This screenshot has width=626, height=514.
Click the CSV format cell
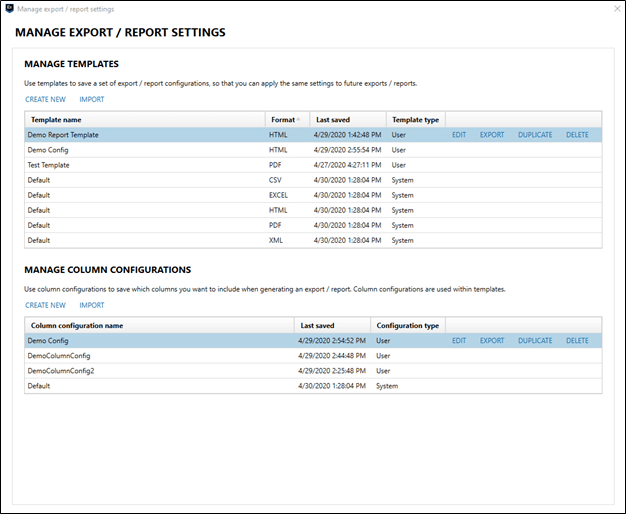tap(275, 180)
